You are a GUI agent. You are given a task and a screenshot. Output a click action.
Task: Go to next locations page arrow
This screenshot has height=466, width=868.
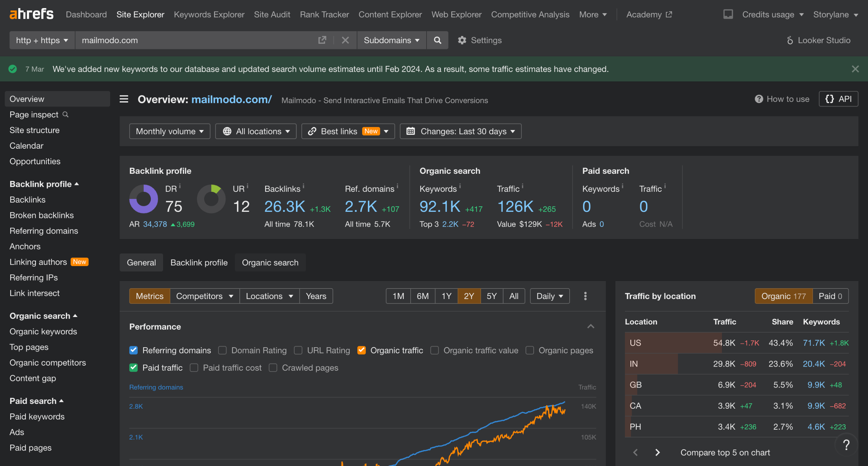click(657, 452)
